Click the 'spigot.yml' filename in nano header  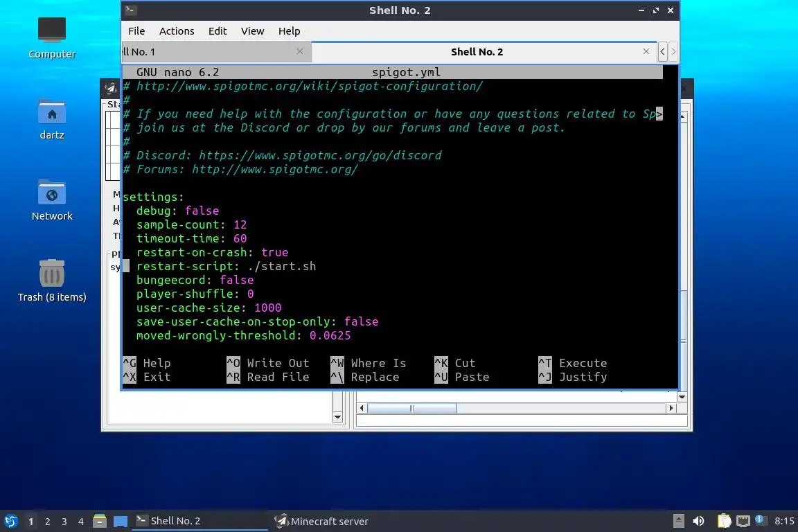click(x=406, y=72)
